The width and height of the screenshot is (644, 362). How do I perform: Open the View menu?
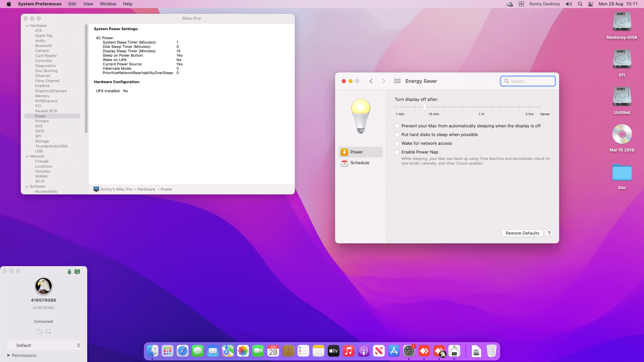[88, 4]
